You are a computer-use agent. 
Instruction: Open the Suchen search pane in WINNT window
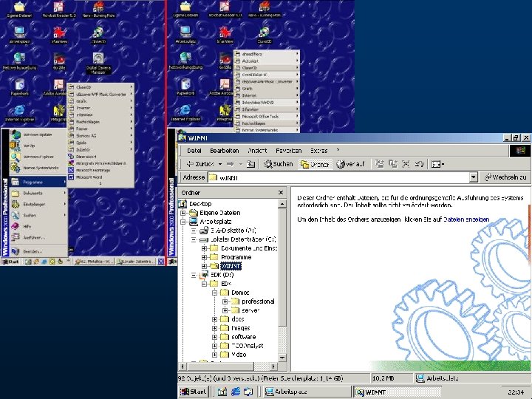pos(279,164)
